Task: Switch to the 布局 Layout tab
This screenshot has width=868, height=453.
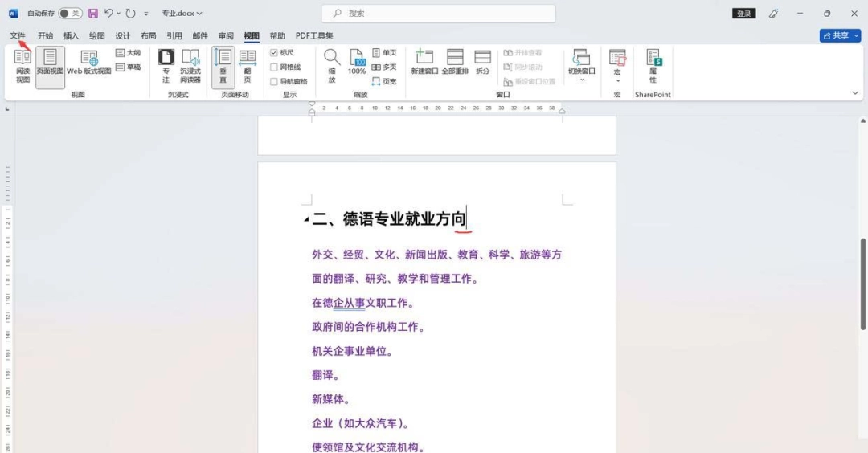Action: tap(149, 35)
